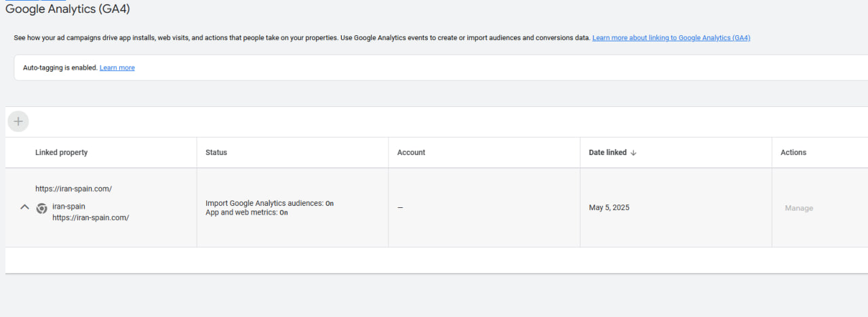Click the Account column header
The image size is (868, 317).
(x=411, y=152)
